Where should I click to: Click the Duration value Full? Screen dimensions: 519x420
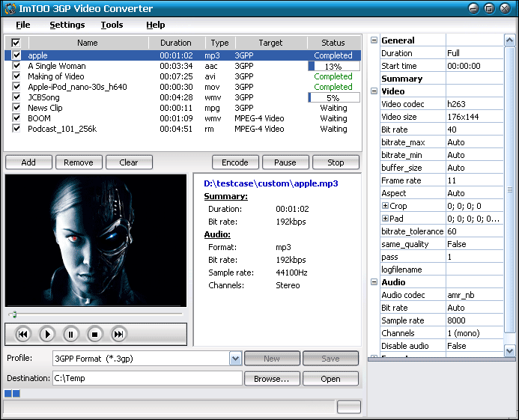tap(453, 53)
